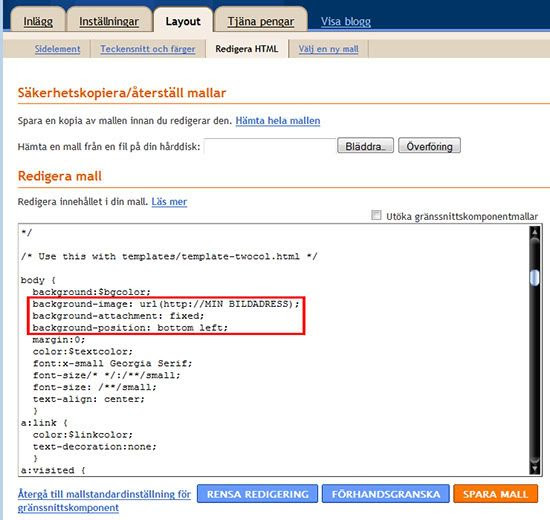550x520 pixels.
Task: Click the Visa blogg link
Action: 346,21
